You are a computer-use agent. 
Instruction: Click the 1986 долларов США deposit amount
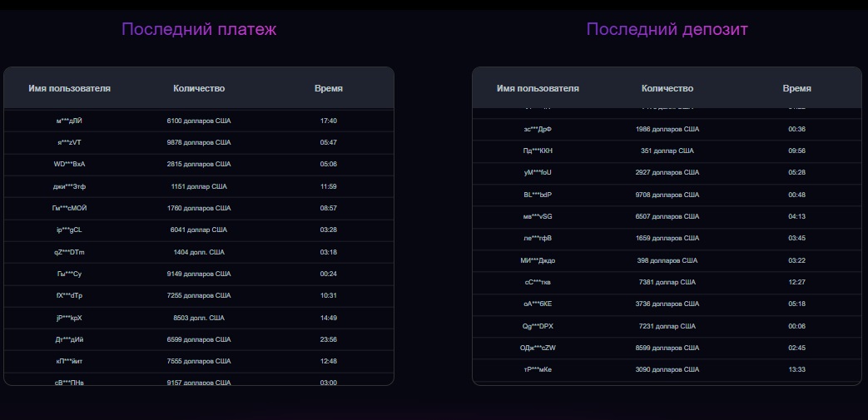coord(667,129)
